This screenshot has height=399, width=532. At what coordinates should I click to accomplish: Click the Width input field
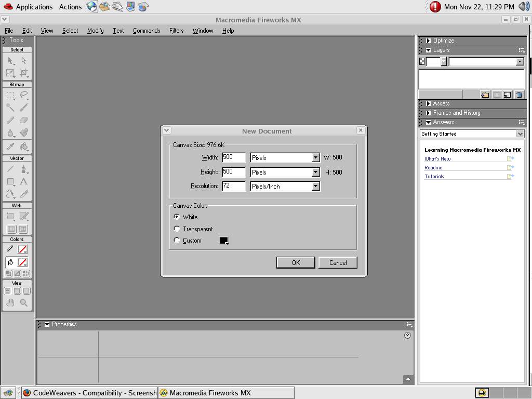(x=233, y=157)
